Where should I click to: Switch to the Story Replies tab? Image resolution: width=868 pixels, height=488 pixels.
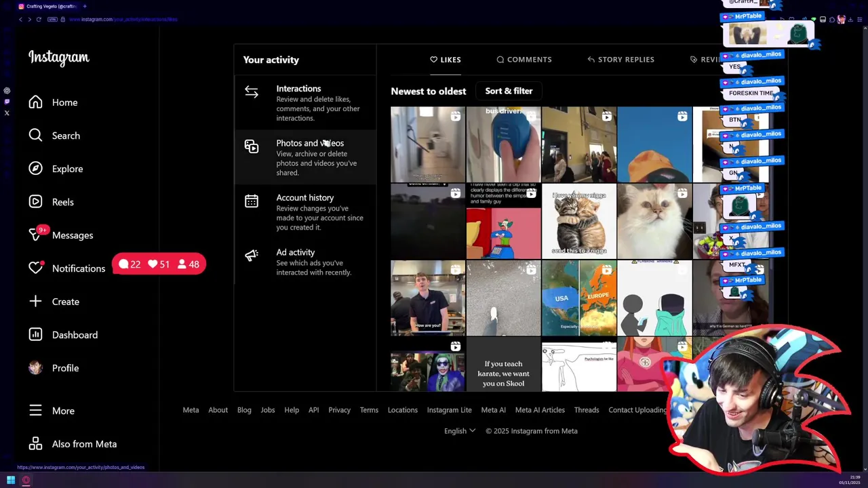[621, 60]
